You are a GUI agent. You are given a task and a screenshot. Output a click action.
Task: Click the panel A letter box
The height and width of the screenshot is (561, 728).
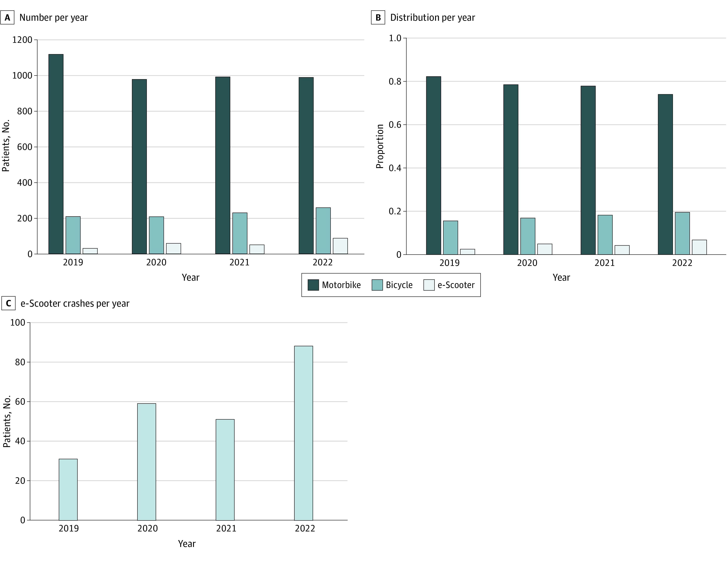click(x=7, y=17)
